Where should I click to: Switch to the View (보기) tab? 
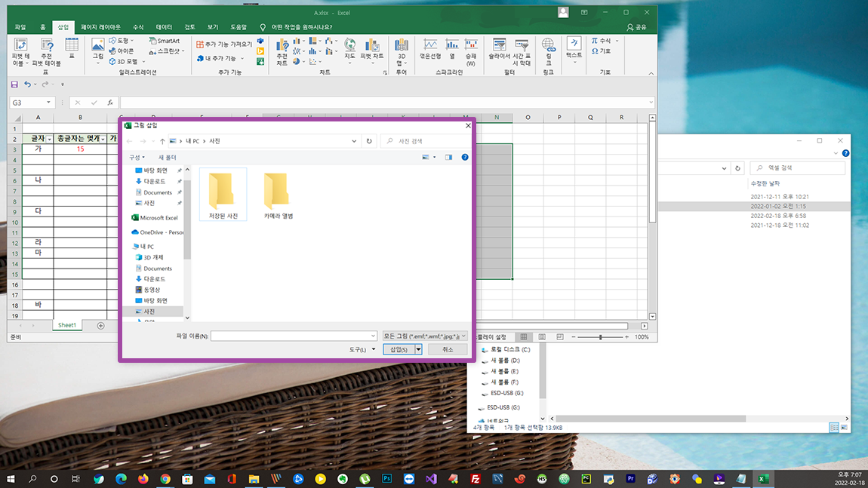tap(213, 27)
